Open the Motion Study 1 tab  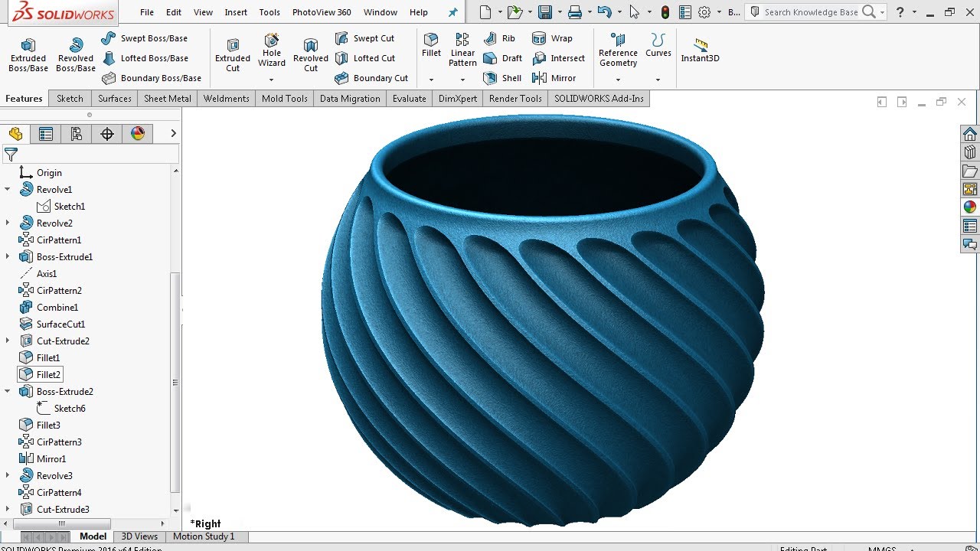(204, 536)
